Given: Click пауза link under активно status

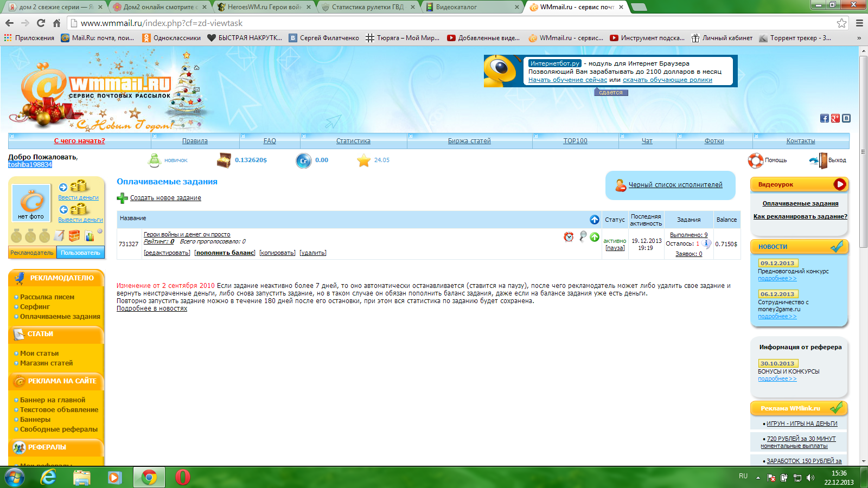Looking at the screenshot, I should tap(615, 248).
